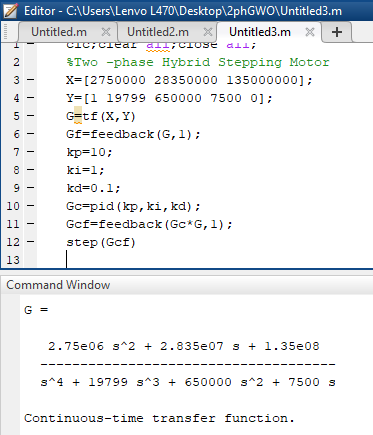
Task: Click the Editor pencil icon in title bar
Action: pyautogui.click(x=10, y=10)
